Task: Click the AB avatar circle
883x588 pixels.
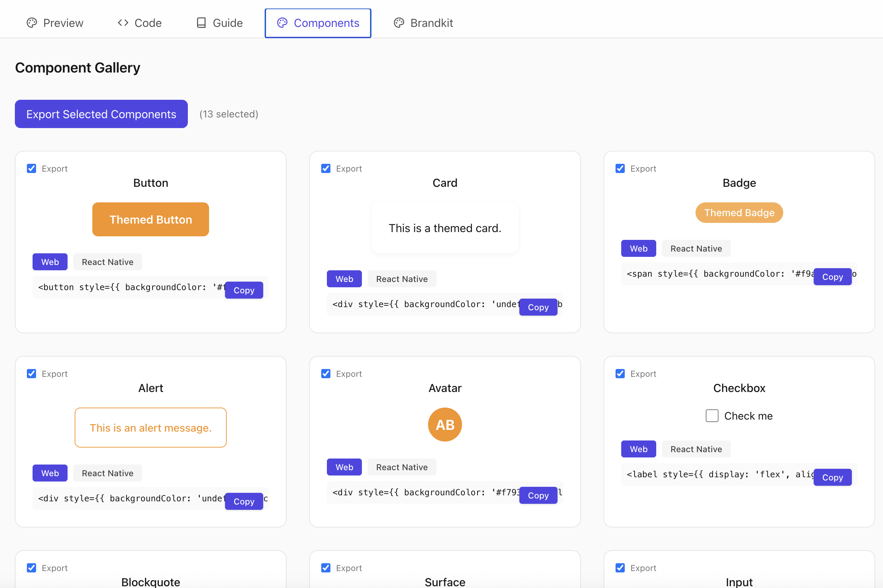Action: click(x=445, y=425)
